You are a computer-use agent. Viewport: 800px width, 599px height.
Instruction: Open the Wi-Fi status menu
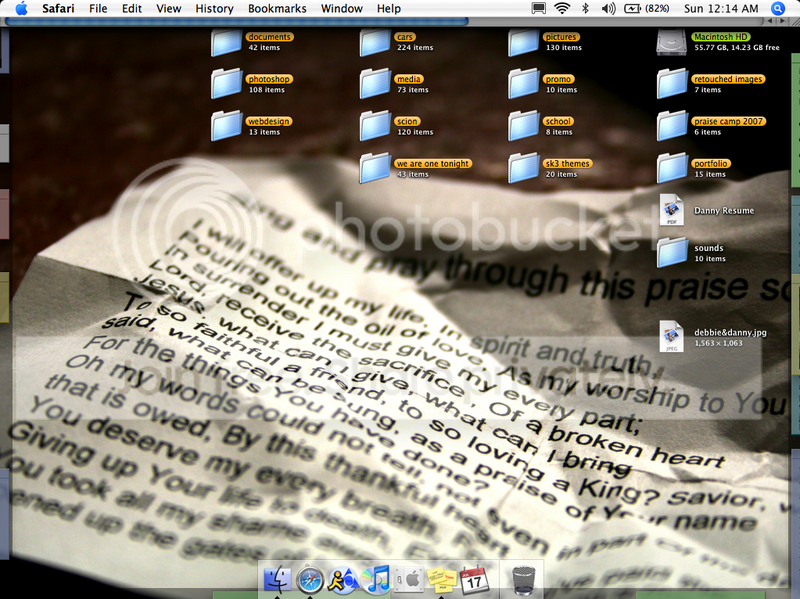pyautogui.click(x=562, y=8)
